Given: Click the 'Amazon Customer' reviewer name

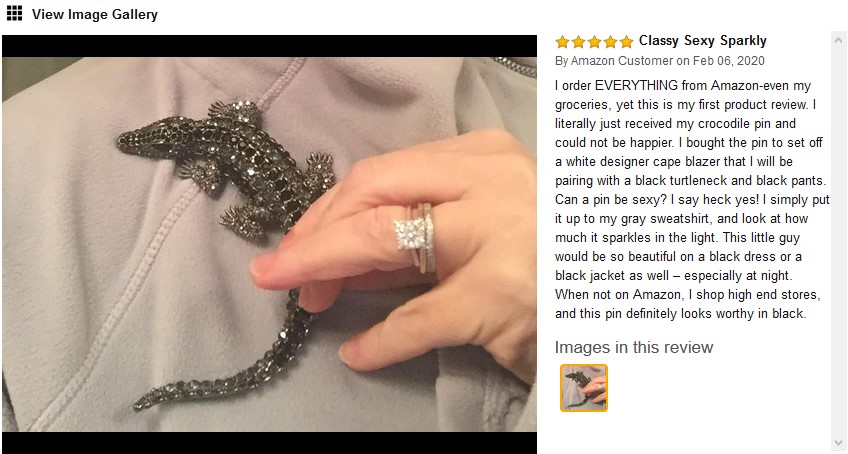Looking at the screenshot, I should tap(622, 61).
